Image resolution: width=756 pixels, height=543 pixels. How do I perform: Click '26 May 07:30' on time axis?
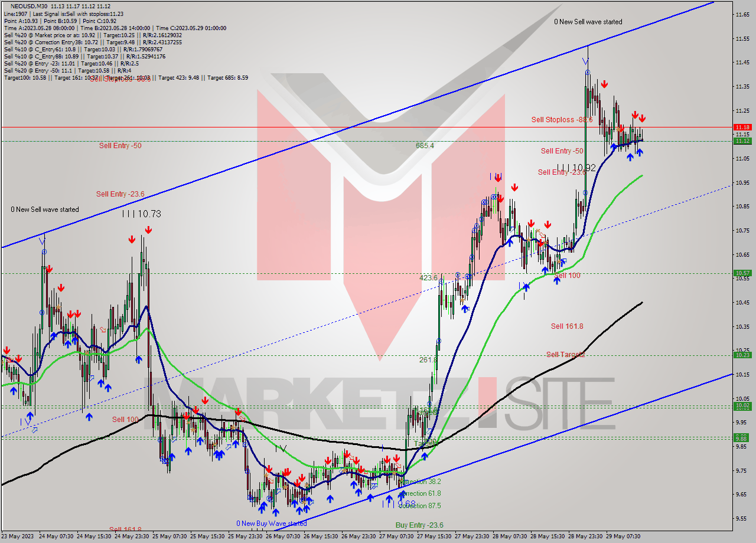click(283, 537)
